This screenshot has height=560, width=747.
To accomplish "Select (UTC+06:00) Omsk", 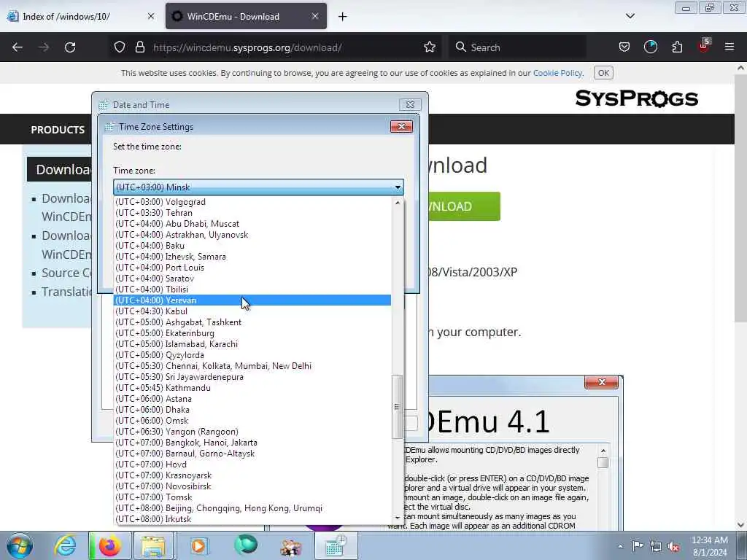I will (x=252, y=421).
